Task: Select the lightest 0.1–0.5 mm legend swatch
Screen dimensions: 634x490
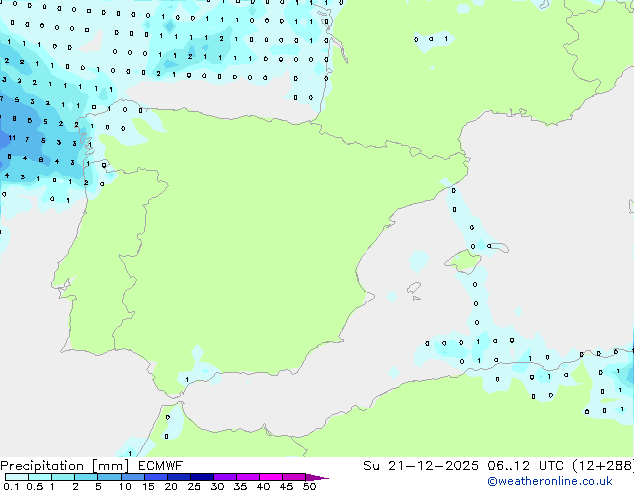Action: [x=17, y=477]
